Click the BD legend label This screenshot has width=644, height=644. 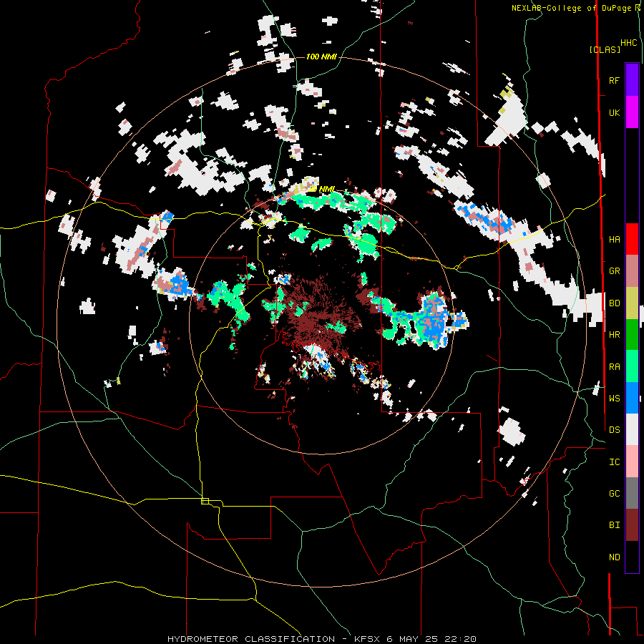point(614,303)
